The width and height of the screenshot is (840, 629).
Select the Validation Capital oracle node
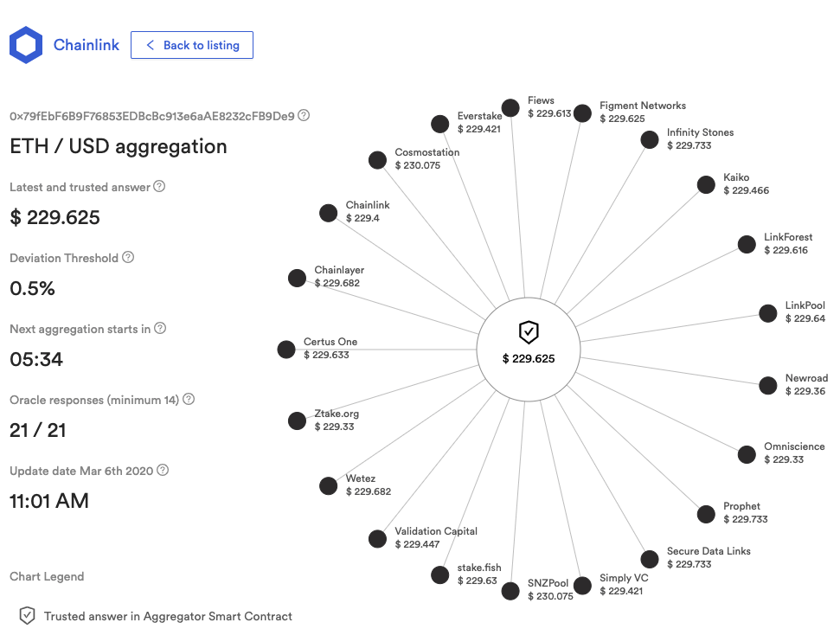point(378,539)
